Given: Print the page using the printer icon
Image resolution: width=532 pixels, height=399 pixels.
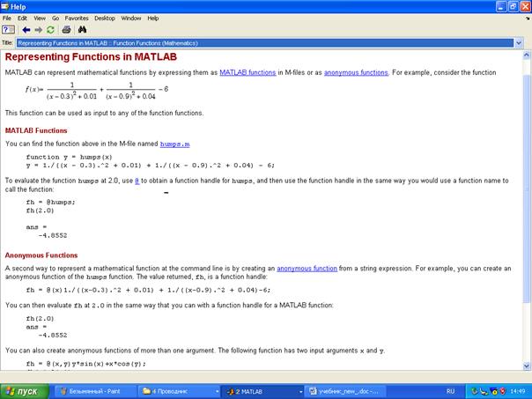Looking at the screenshot, I should (x=67, y=30).
